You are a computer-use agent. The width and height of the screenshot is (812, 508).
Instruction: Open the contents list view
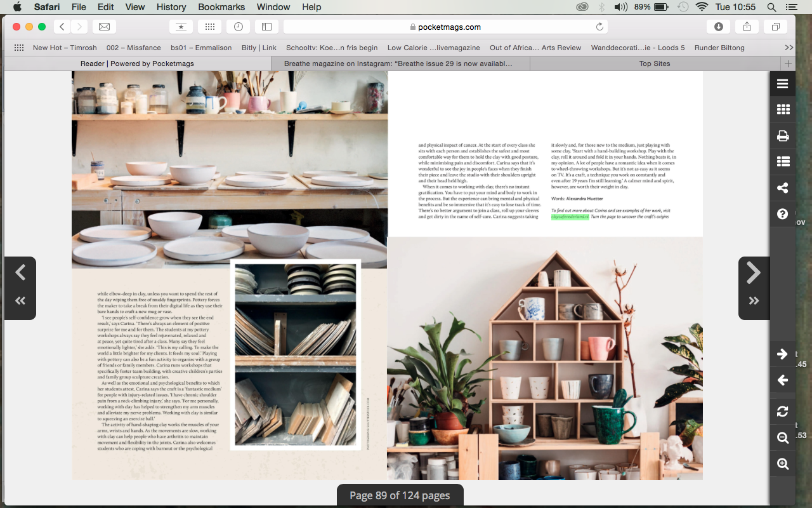click(x=783, y=162)
